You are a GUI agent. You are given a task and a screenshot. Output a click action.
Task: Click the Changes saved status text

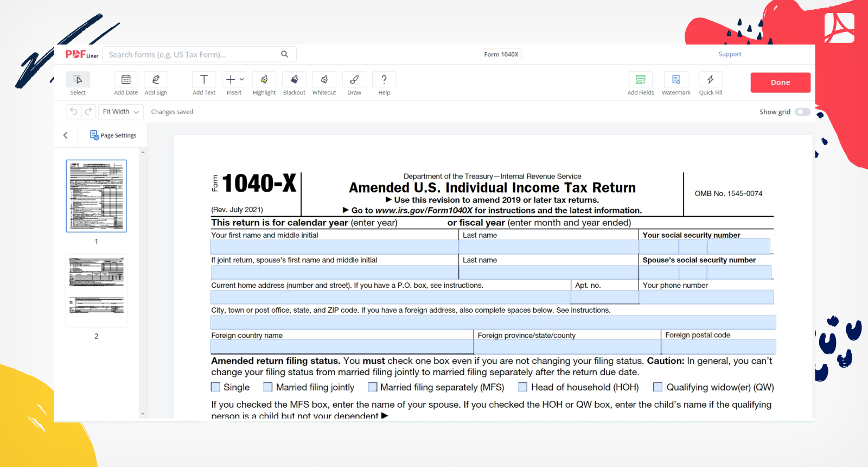click(172, 112)
